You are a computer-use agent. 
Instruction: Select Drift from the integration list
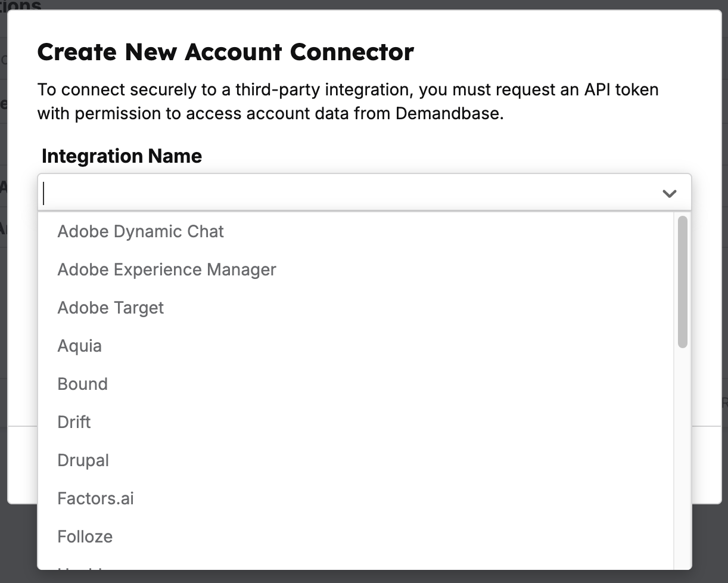click(356, 422)
